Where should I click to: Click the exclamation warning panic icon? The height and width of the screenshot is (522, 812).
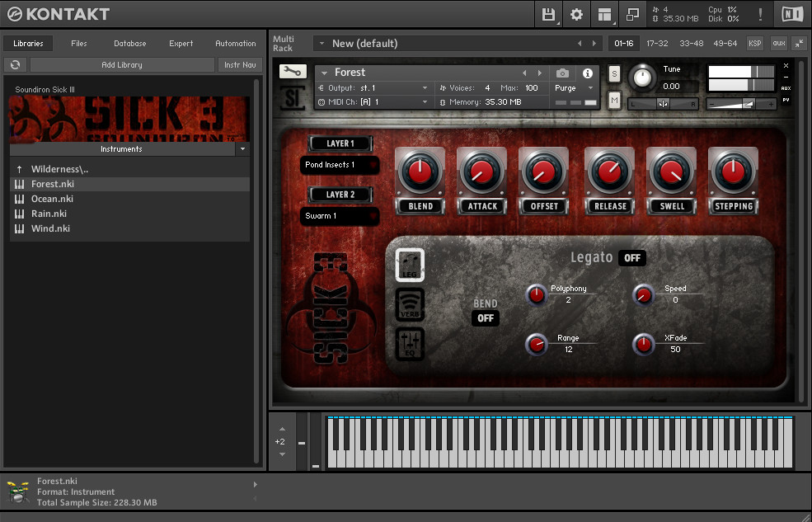tap(760, 14)
